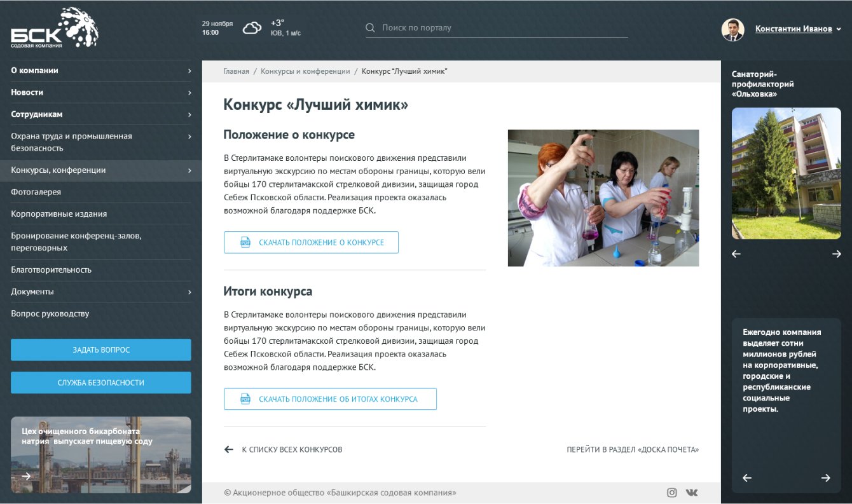
Task: Expand the «Новости» submenu chevron
Action: click(x=189, y=93)
